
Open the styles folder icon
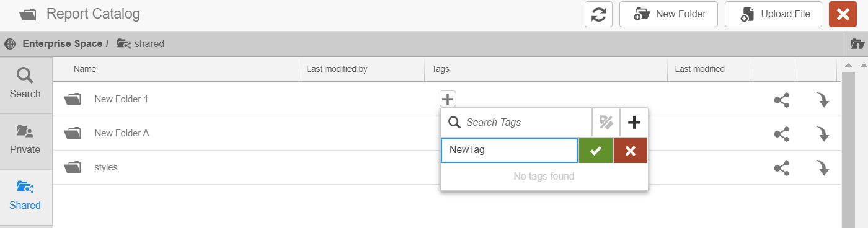73,167
